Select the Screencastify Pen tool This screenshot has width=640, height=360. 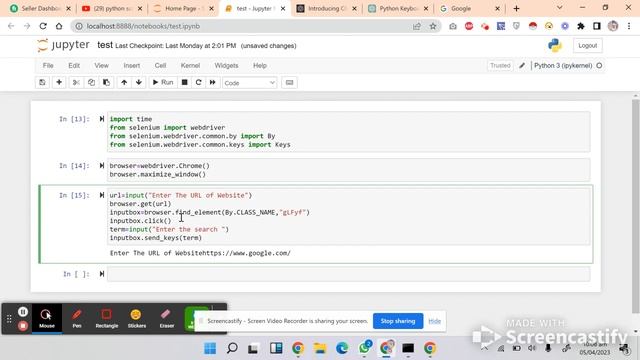click(77, 318)
